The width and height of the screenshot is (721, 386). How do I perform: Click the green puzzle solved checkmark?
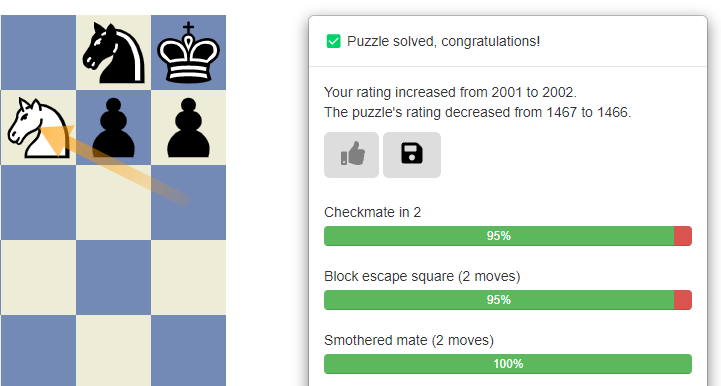click(x=333, y=41)
